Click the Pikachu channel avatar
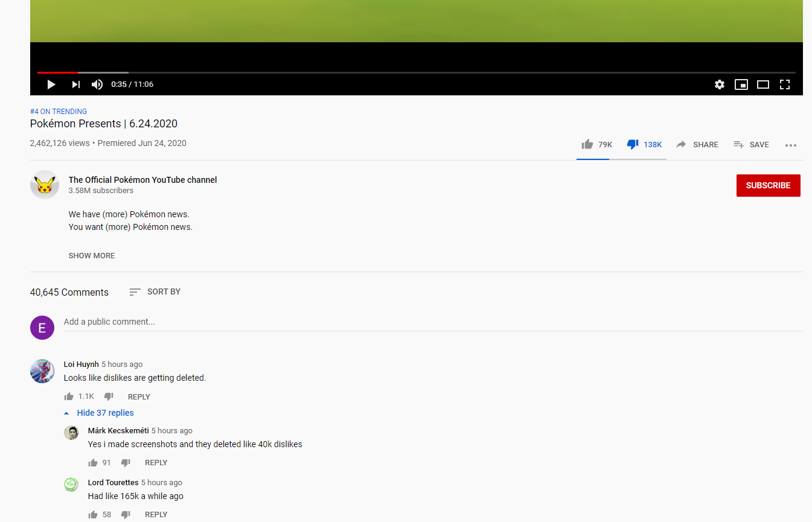The image size is (812, 522). click(45, 185)
